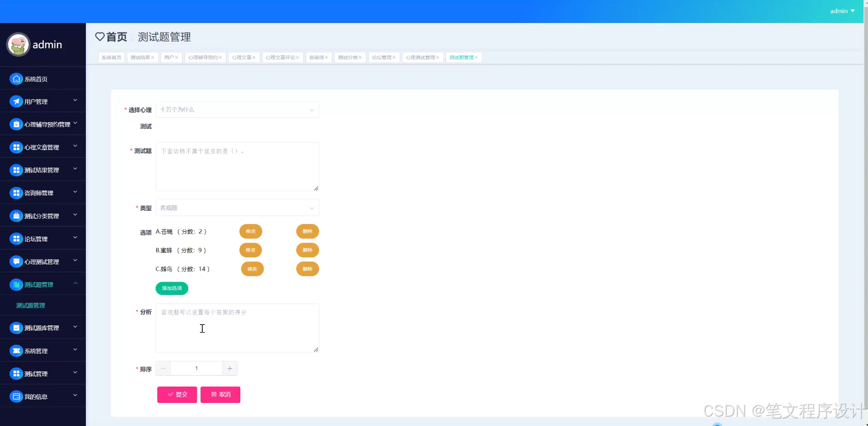Click the heart icon beside 首页
Image resolution: width=868 pixels, height=426 pixels.
(100, 37)
